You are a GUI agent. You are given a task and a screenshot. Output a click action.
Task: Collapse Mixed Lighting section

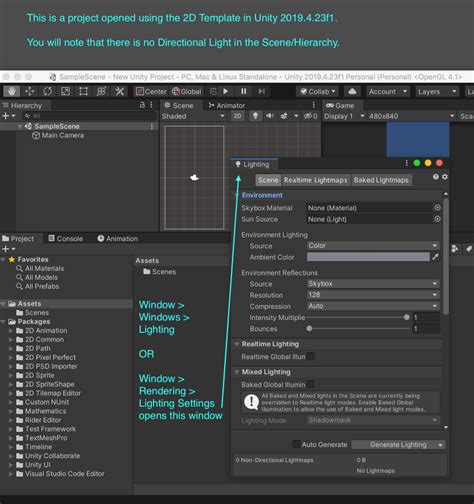coord(237,372)
